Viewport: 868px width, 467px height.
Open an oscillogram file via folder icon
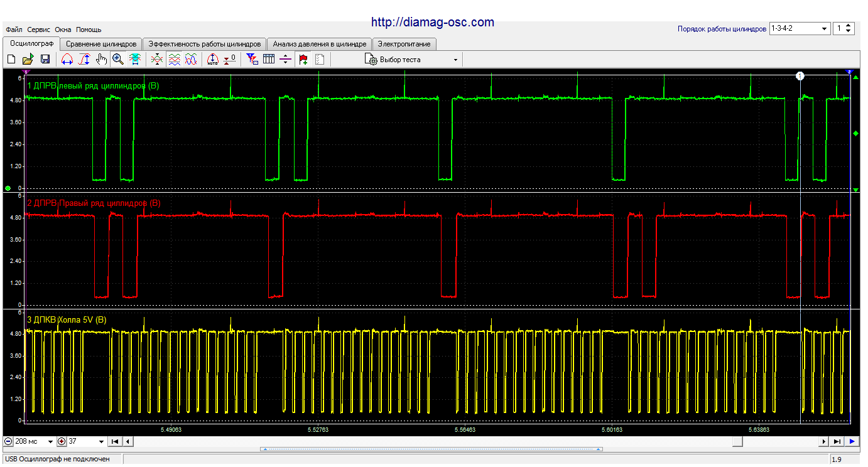[28, 60]
